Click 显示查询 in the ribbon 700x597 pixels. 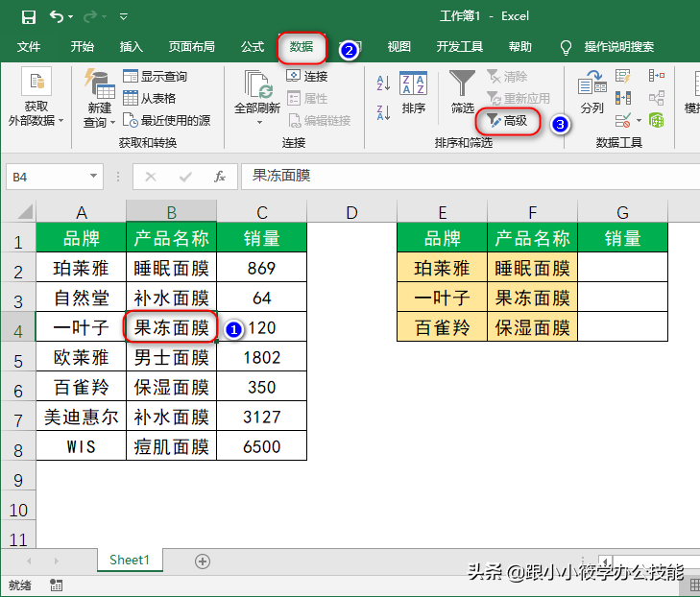155,76
